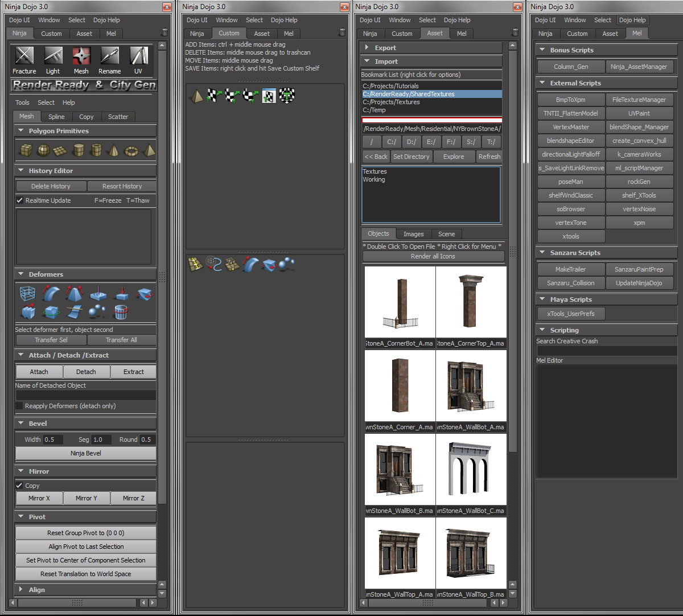Image resolution: width=683 pixels, height=616 pixels.
Task: Click the Ninja Bevel button
Action: click(86, 453)
